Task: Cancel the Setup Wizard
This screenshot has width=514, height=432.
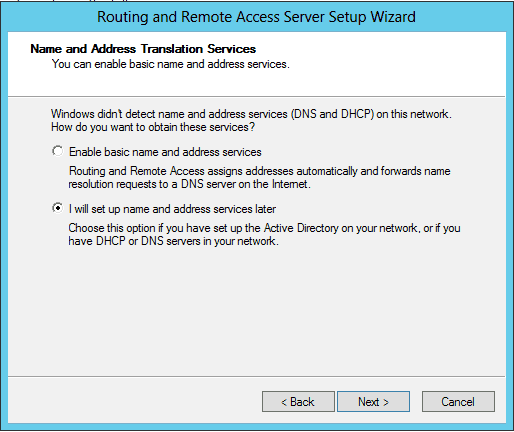Action: 458,402
